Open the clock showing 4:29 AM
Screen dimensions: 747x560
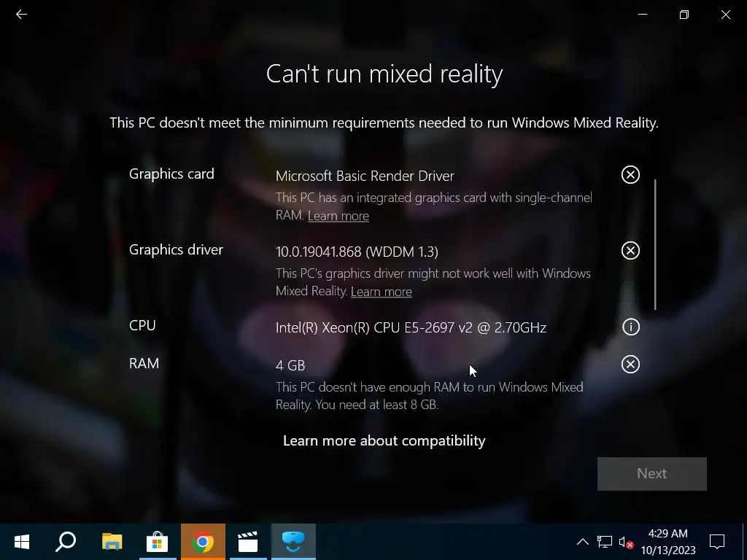(668, 542)
